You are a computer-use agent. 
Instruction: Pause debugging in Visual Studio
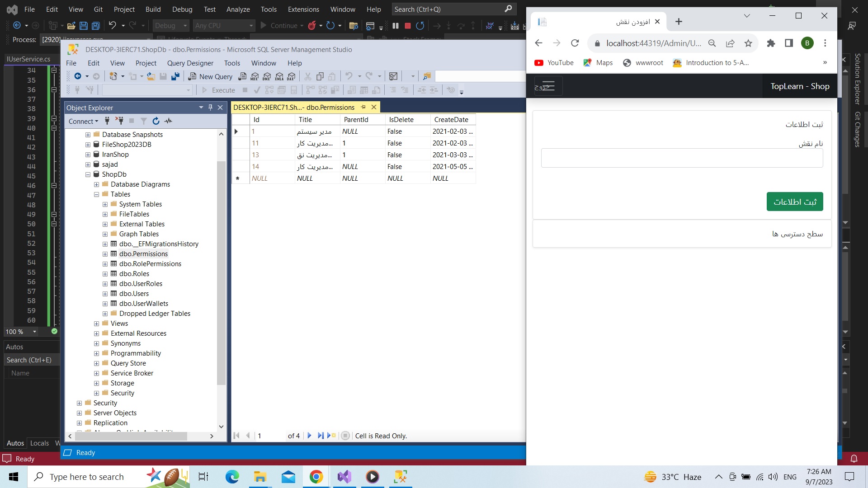tap(396, 26)
